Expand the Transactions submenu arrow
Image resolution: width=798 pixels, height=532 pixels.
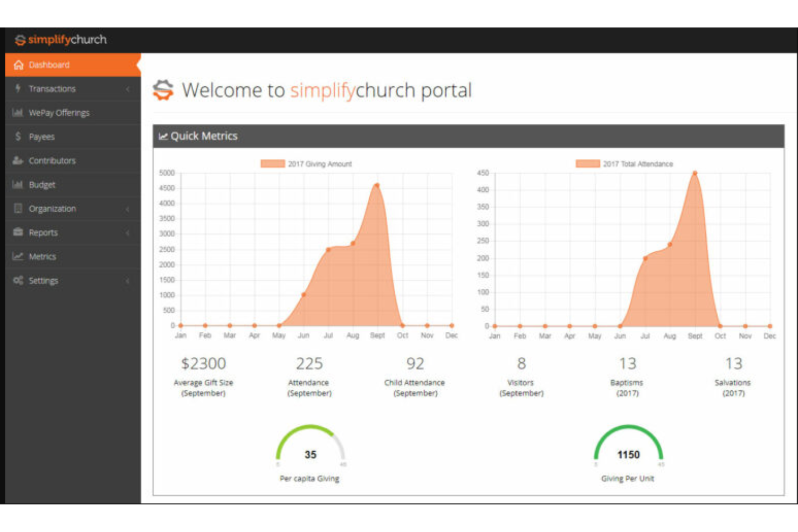tap(128, 89)
